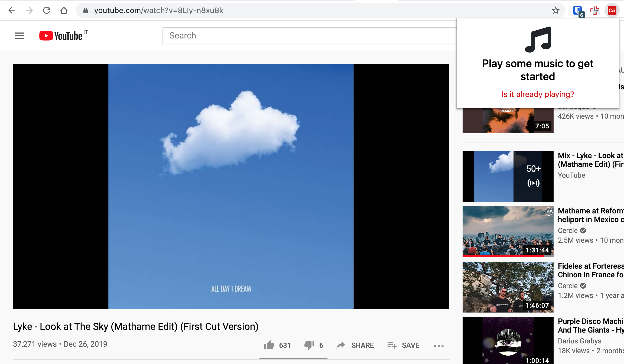
Task: Click '37,271 views' text
Action: click(x=35, y=344)
